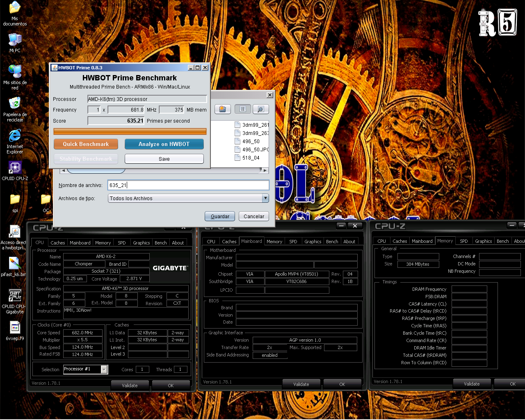Close the save file dialog
Screen dimensions: 525x420
click(x=269, y=95)
